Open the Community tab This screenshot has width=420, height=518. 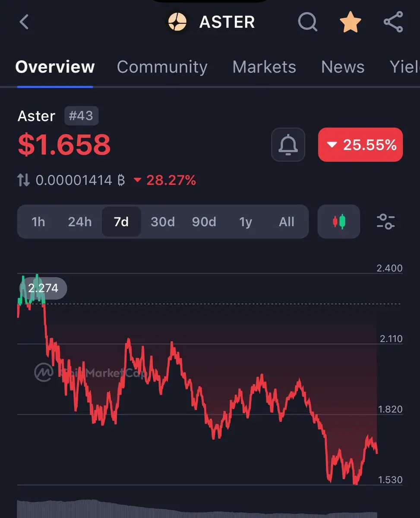click(x=162, y=67)
